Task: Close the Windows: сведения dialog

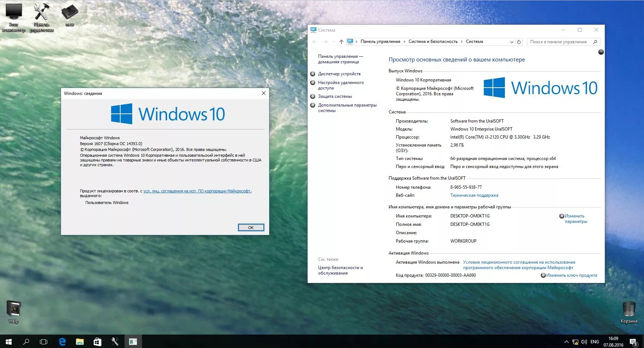Action: click(264, 93)
